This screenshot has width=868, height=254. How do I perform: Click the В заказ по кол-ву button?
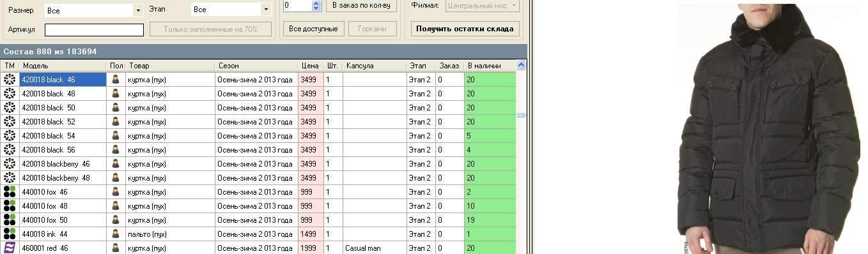(362, 5)
